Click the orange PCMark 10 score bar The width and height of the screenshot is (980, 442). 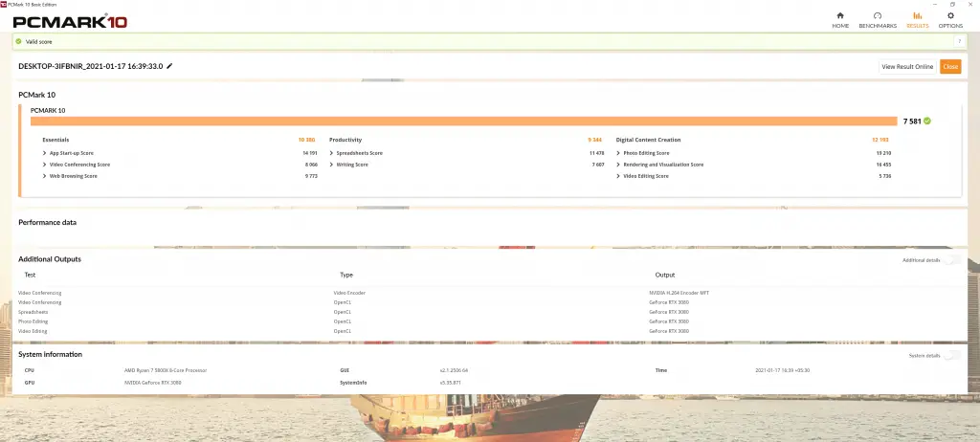tap(464, 121)
